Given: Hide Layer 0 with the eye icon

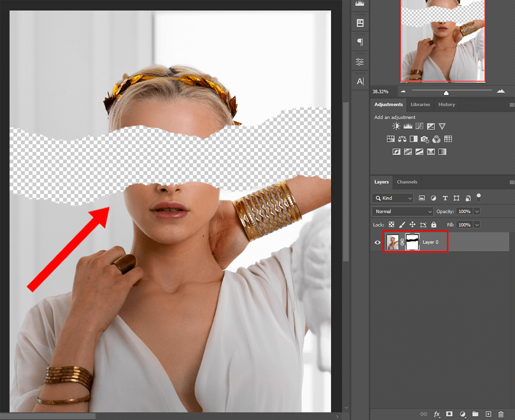Looking at the screenshot, I should (x=377, y=242).
